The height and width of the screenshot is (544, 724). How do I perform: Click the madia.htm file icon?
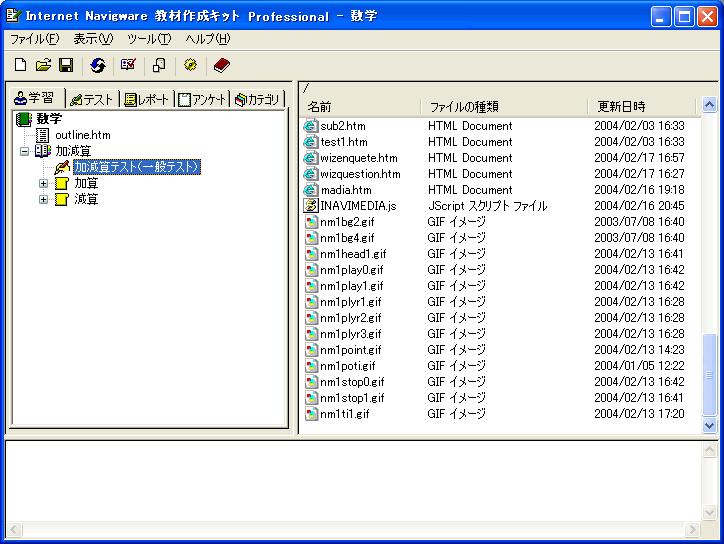311,190
